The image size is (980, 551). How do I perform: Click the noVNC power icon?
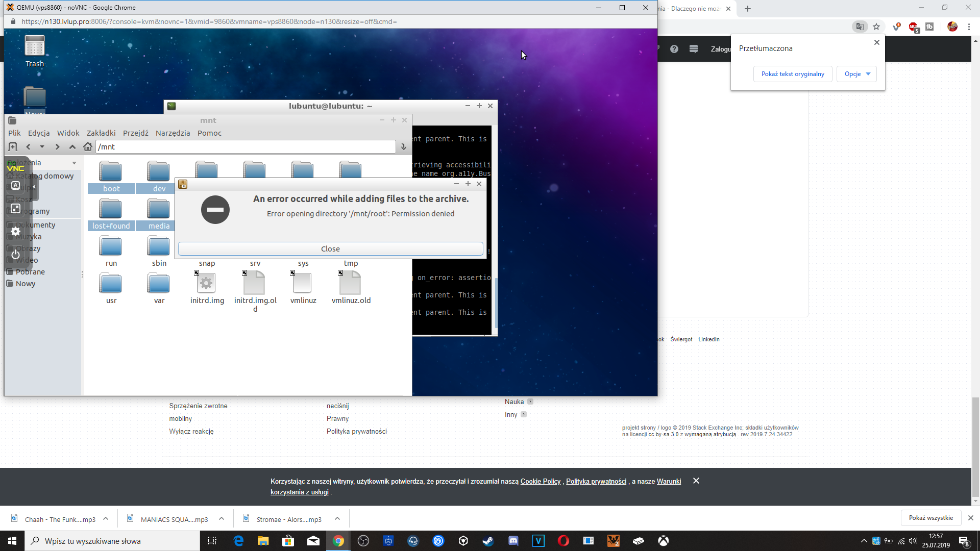(x=15, y=254)
